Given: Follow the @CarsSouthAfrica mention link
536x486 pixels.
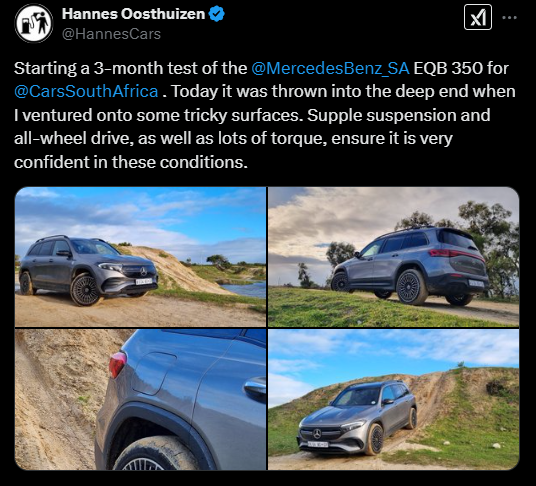Looking at the screenshot, I should [86, 91].
